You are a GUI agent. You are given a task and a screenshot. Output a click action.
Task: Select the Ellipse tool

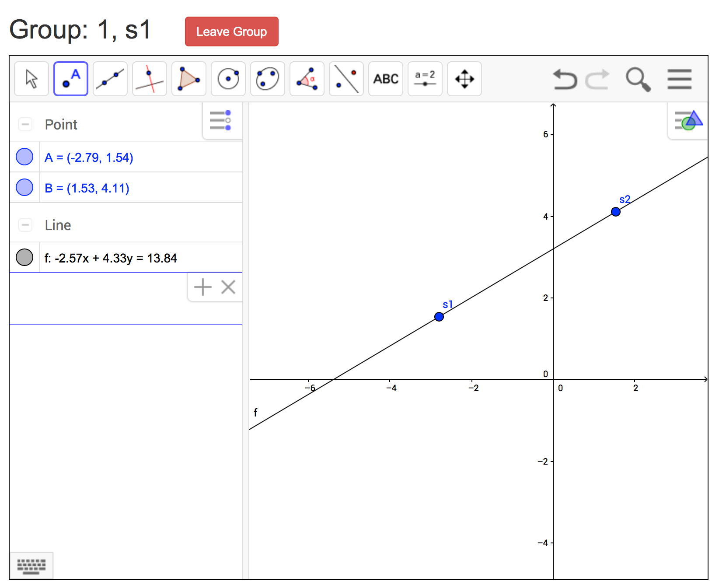click(x=267, y=79)
